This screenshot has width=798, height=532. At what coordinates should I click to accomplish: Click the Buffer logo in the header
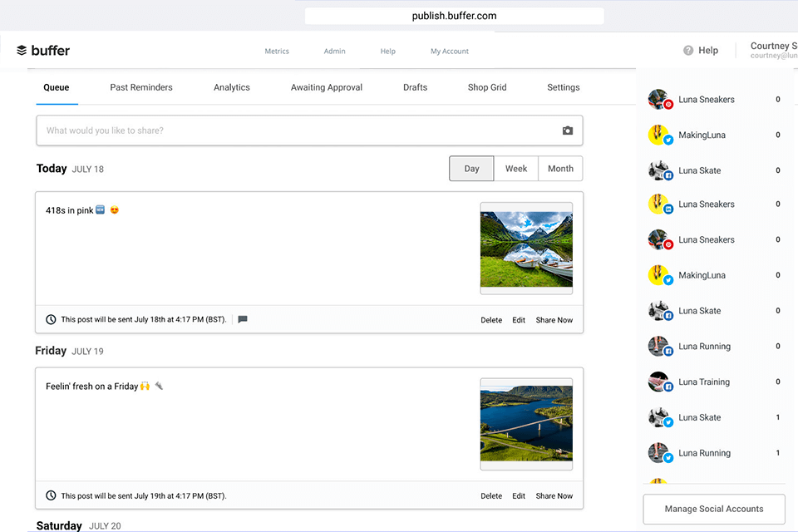43,51
